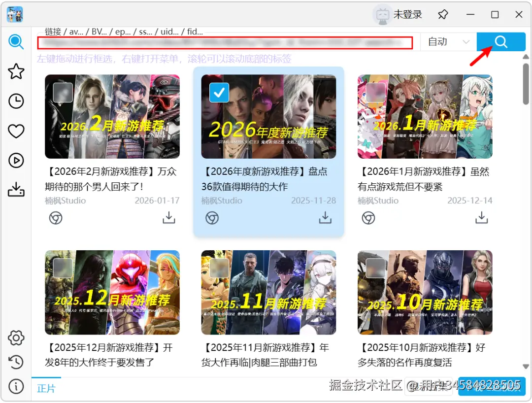Check the 2025年12月新游推荐 video checkbox
This screenshot has width=532, height=403.
(x=63, y=268)
